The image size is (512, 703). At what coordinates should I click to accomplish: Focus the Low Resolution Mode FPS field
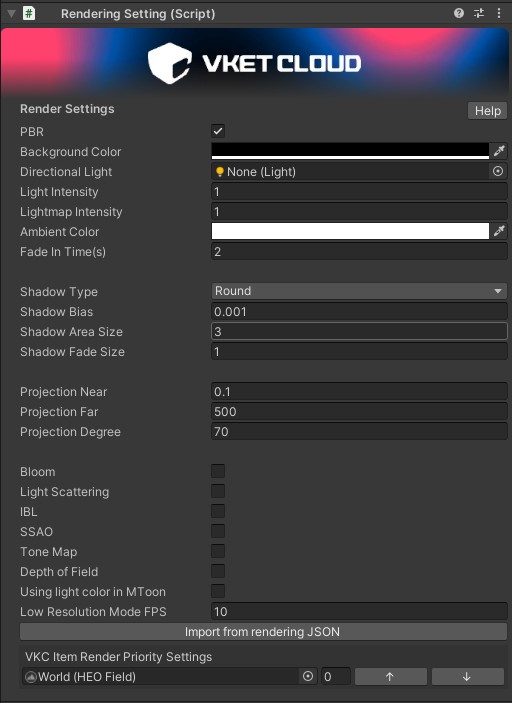pos(359,612)
